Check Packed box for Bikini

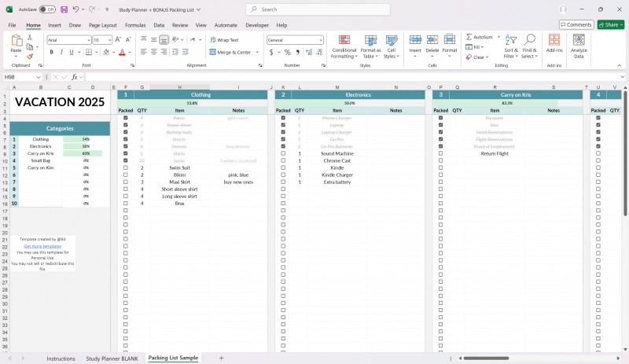tap(126, 175)
